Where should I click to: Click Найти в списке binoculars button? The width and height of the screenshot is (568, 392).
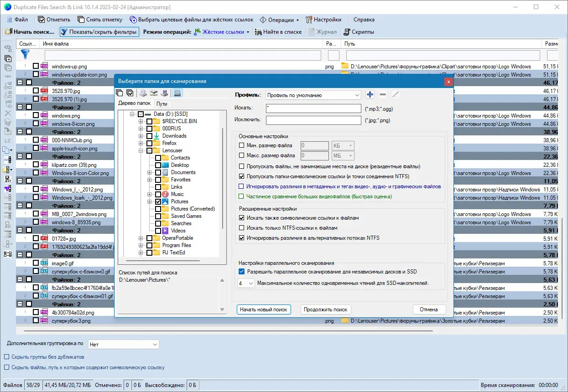(278, 32)
